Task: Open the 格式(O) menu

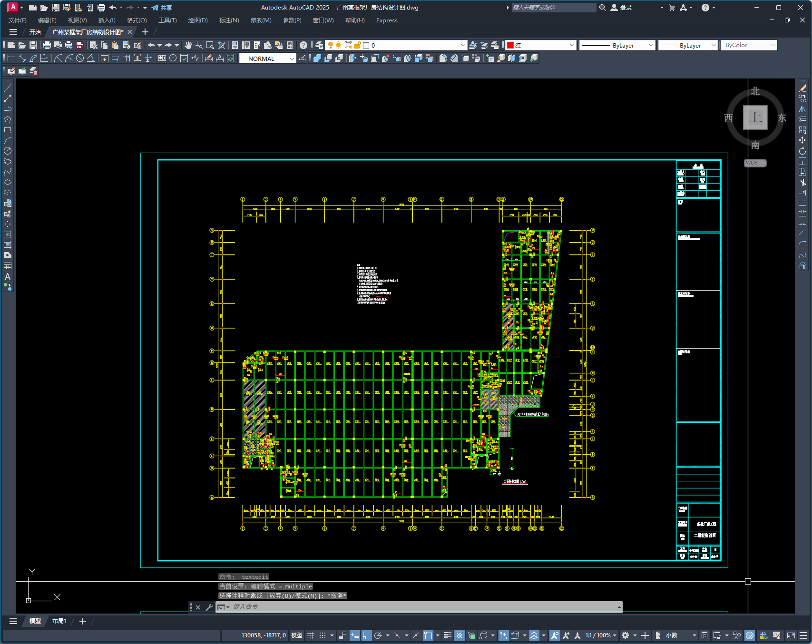Action: click(137, 20)
